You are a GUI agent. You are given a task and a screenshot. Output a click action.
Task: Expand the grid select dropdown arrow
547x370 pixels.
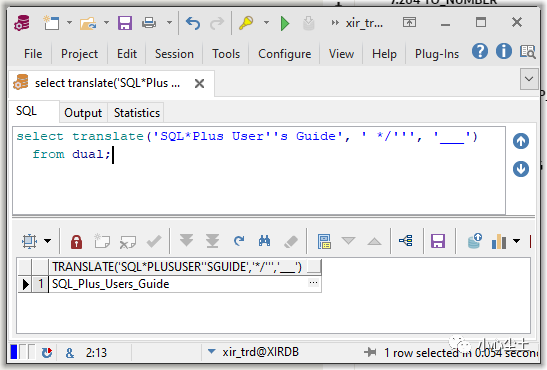point(48,241)
